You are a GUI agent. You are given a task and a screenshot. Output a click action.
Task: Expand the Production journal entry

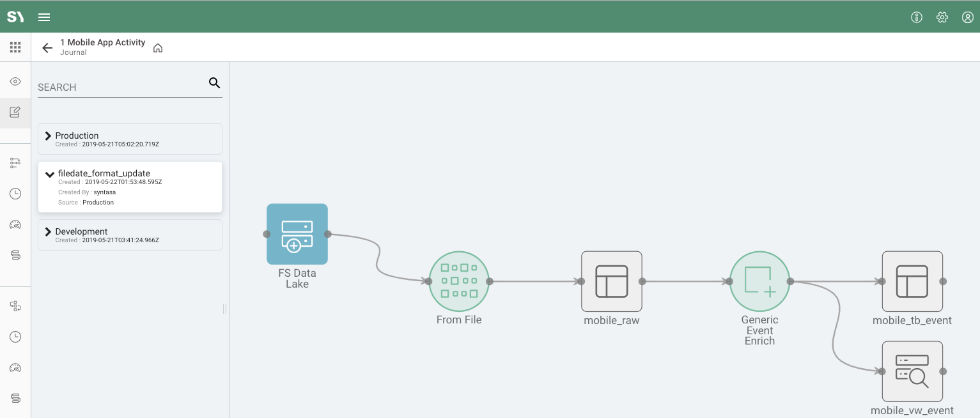click(49, 135)
